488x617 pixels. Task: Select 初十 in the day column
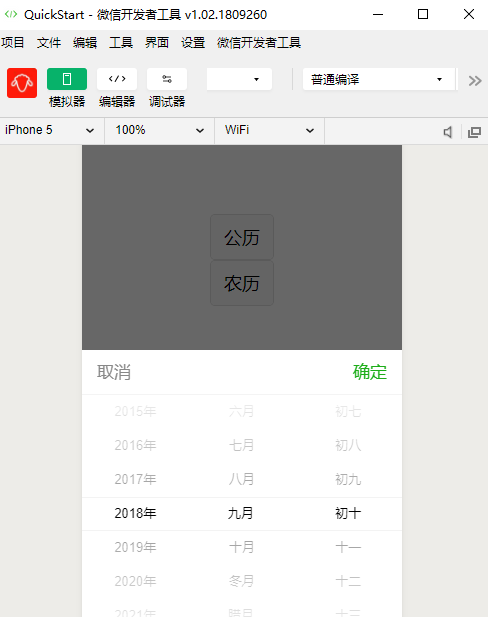pyautogui.click(x=348, y=513)
